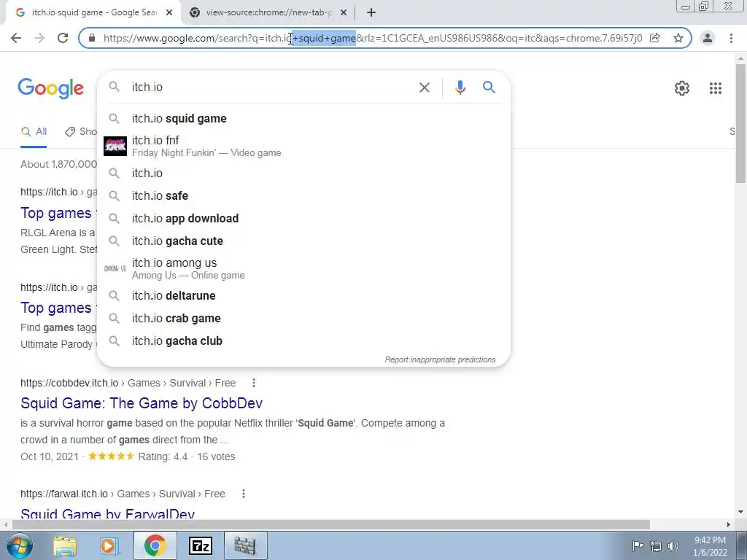Select the All results tab
Viewport: 747px width, 560px height.
coord(34,132)
